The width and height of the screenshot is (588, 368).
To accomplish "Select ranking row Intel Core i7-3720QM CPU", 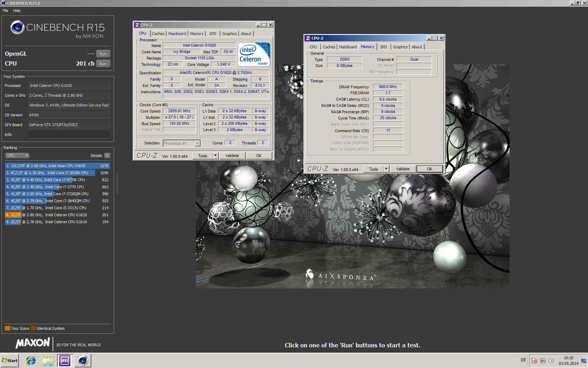I will pyautogui.click(x=57, y=194).
